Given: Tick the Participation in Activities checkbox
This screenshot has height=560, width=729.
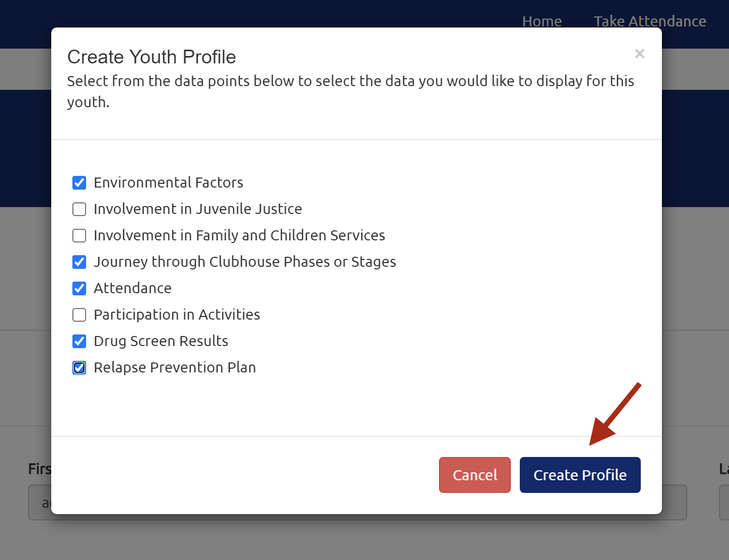Looking at the screenshot, I should pos(79,315).
